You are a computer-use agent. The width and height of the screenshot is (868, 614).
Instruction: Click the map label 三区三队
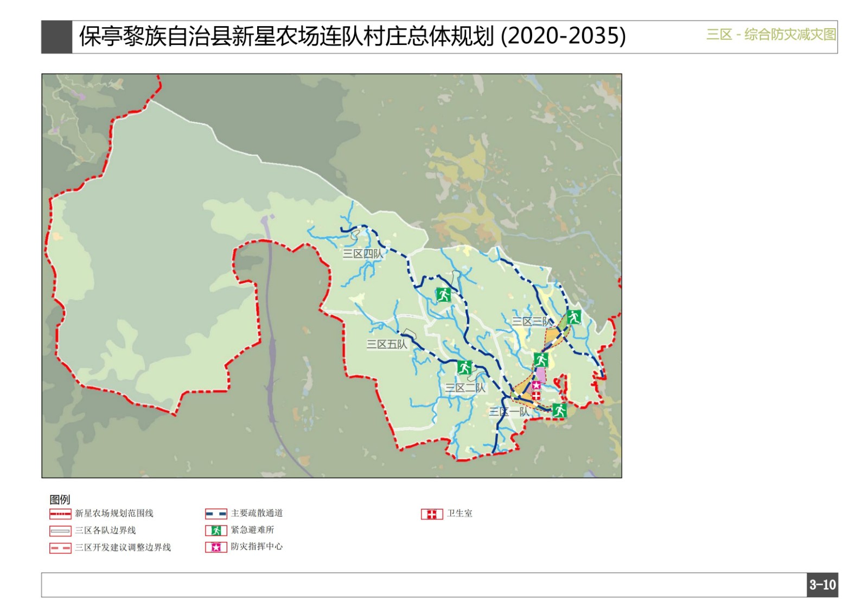(532, 321)
